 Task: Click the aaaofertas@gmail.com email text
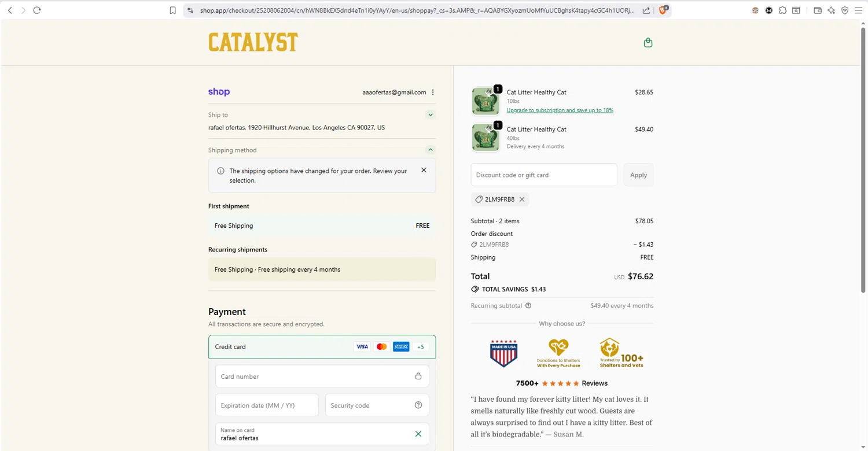[394, 92]
